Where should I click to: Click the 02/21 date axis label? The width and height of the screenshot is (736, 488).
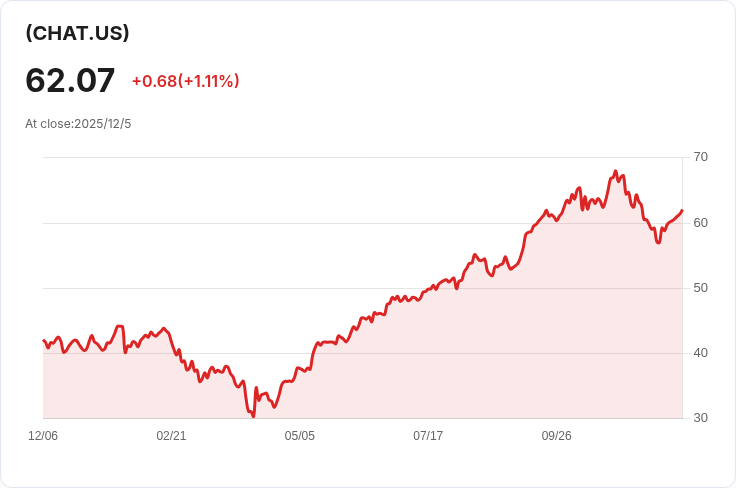(171, 435)
